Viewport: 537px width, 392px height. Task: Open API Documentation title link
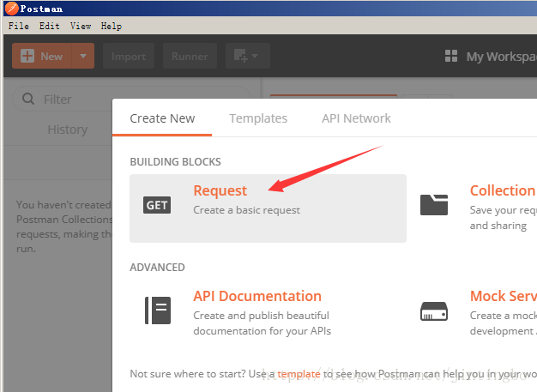[x=257, y=296]
